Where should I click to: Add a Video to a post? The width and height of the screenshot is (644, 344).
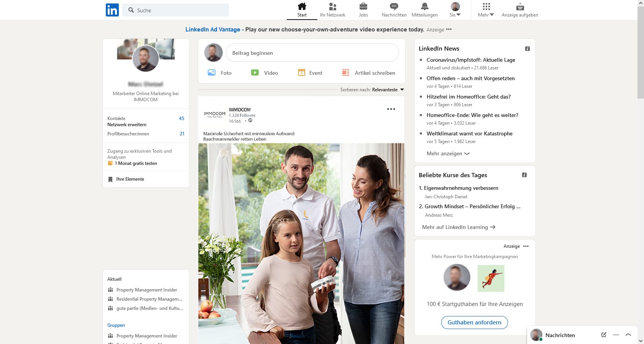point(264,72)
